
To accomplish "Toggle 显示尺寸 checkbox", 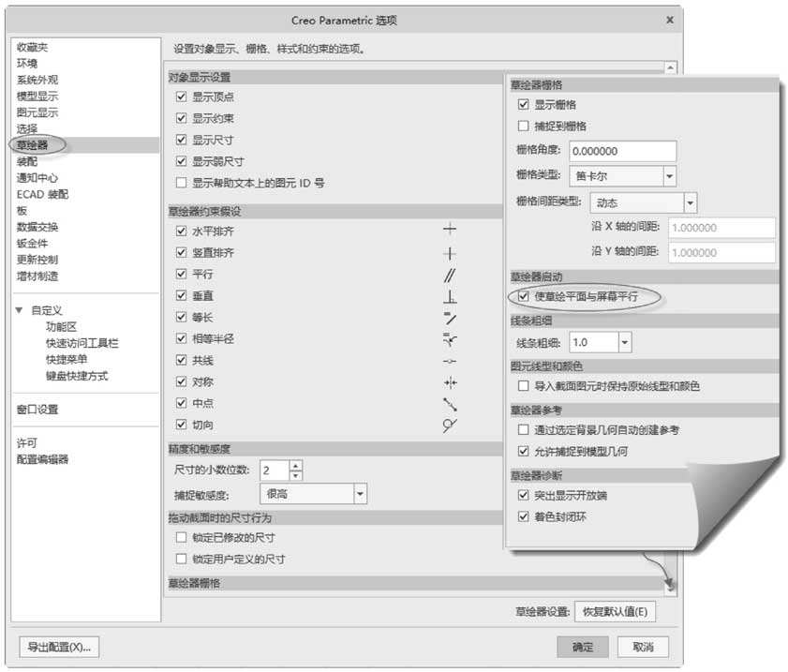I will 182,140.
